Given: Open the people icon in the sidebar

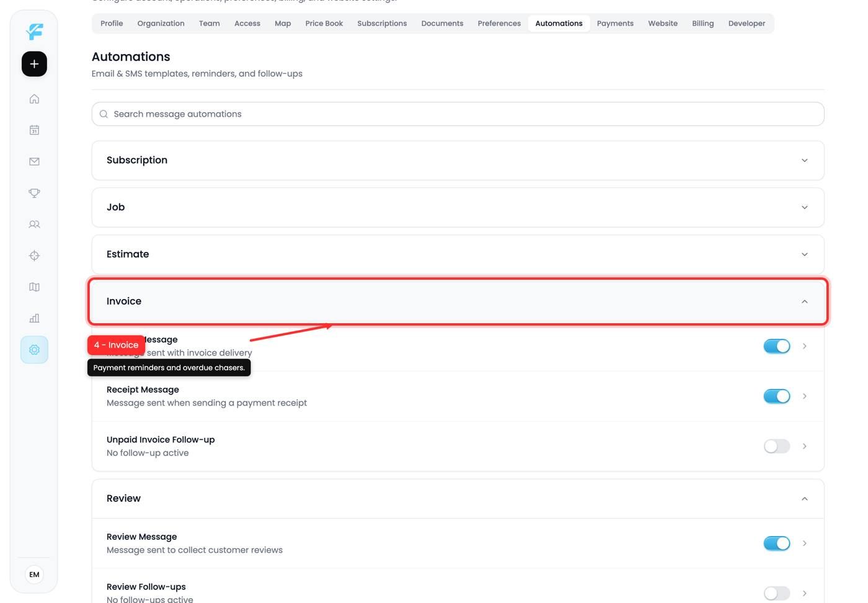Looking at the screenshot, I should point(34,224).
